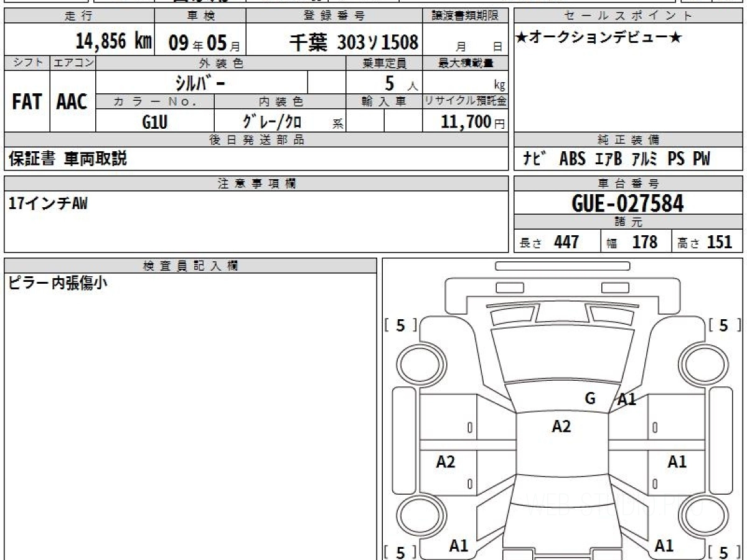Select the オークションデビュー sales point text
This screenshot has height=560, width=747.
(x=599, y=38)
